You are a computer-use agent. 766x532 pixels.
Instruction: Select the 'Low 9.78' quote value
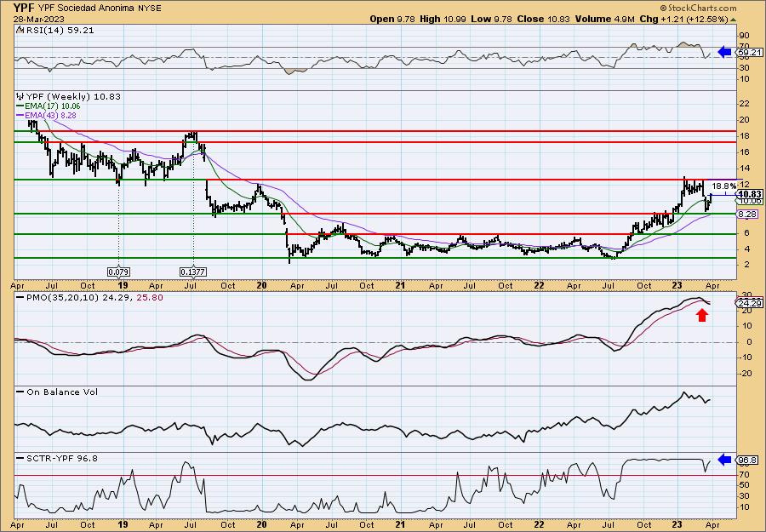click(491, 19)
